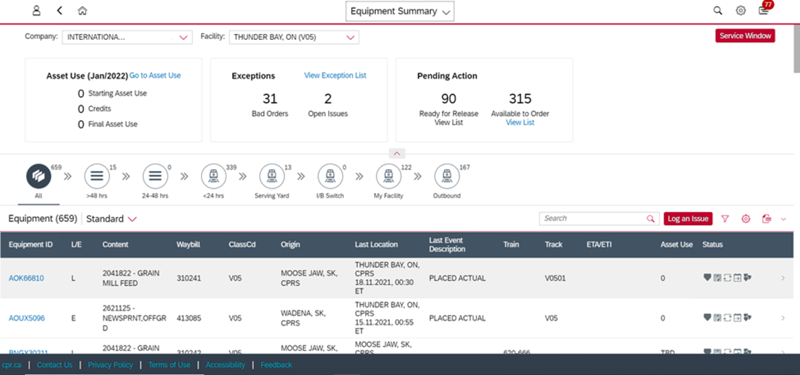Open the Facility THUNDER BAY dropdown
Image resolution: width=800 pixels, height=375 pixels.
coord(294,37)
